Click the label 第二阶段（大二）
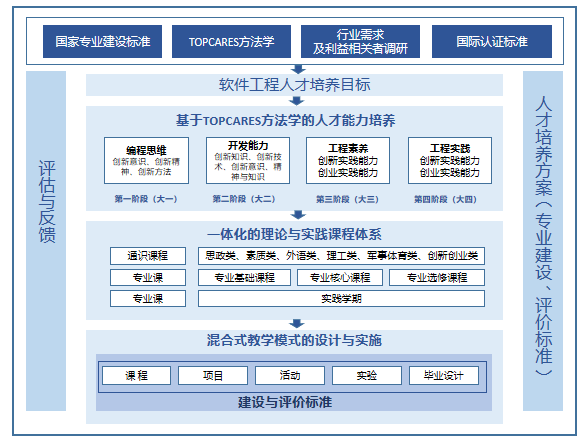Viewport: 587px width, 443px height. click(244, 199)
